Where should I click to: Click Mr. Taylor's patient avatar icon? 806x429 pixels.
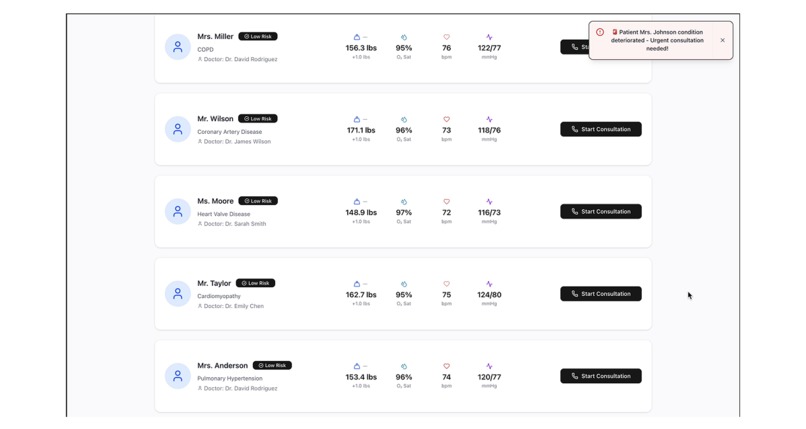click(178, 294)
